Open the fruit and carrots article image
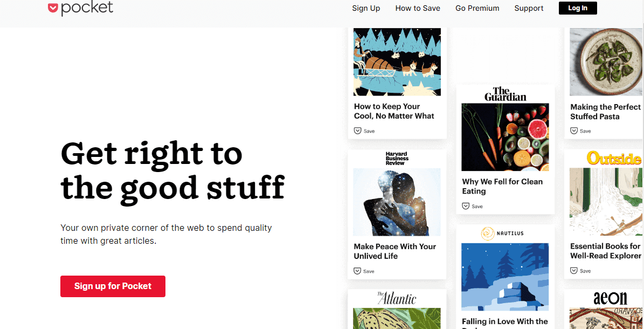Viewport: 644px width, 329px height. (x=505, y=137)
